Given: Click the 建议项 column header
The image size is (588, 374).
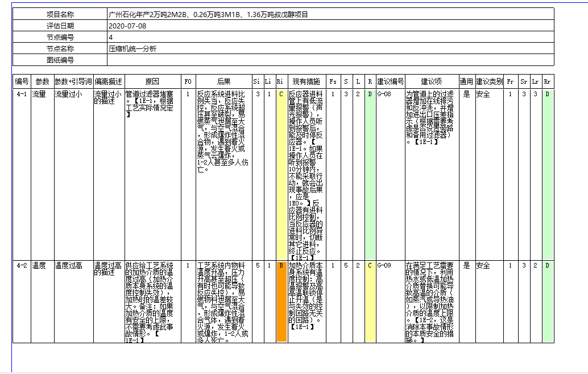Looking at the screenshot, I should 432,81.
